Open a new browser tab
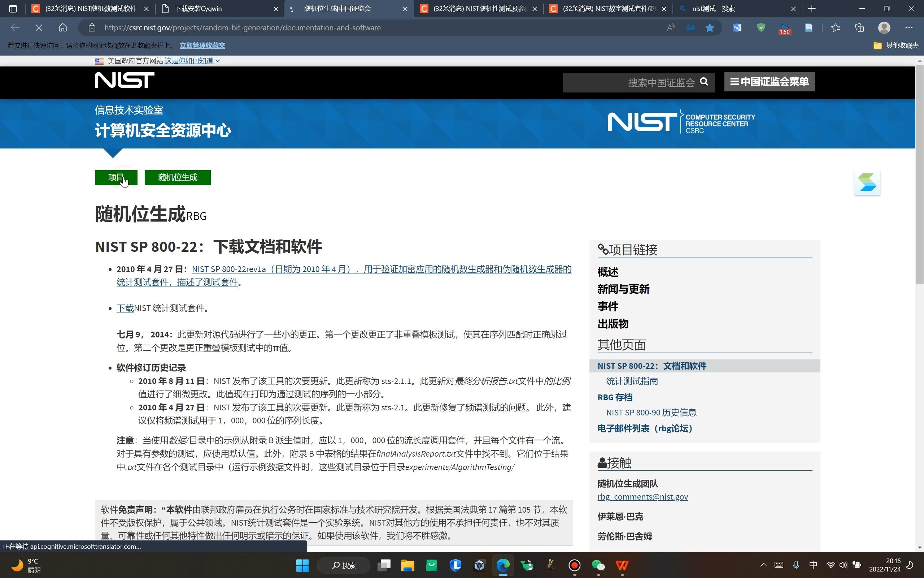The width and height of the screenshot is (924, 578). point(812,8)
